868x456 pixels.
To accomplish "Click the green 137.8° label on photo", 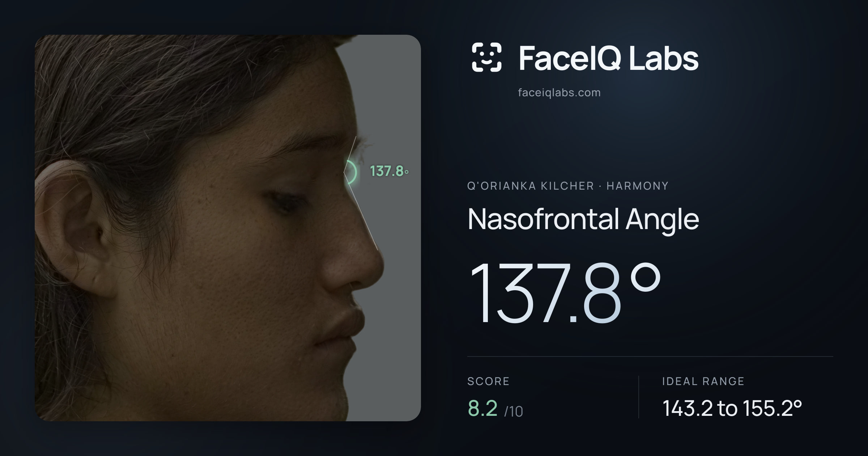I will [389, 171].
